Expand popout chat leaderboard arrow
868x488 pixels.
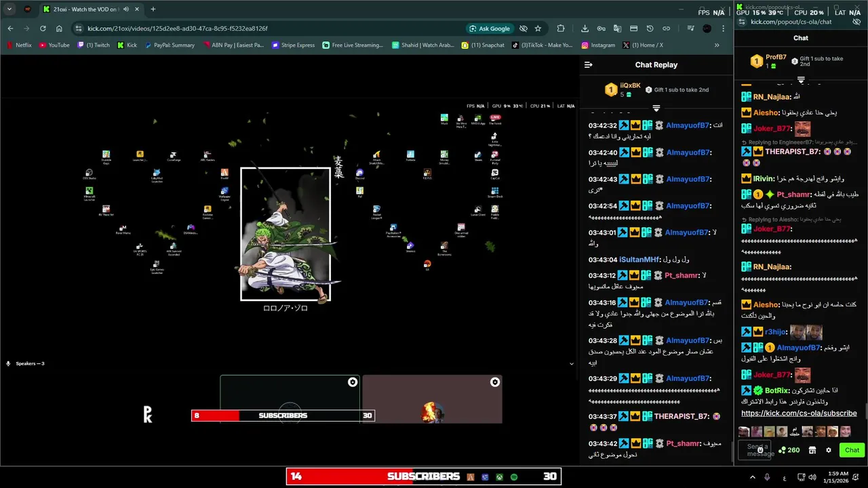[801, 80]
